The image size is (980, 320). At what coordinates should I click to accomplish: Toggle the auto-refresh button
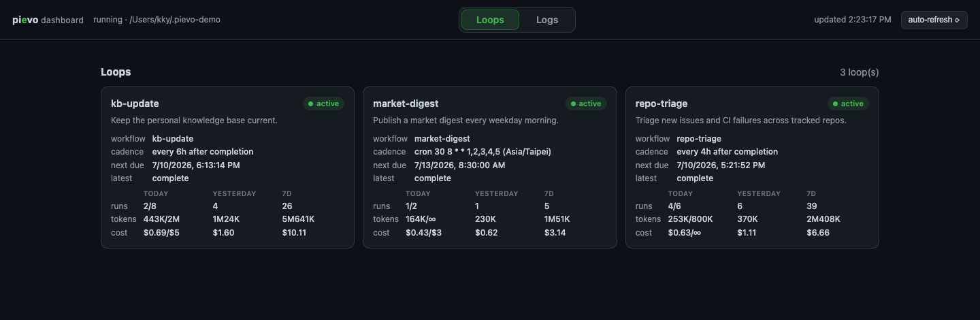pos(934,20)
